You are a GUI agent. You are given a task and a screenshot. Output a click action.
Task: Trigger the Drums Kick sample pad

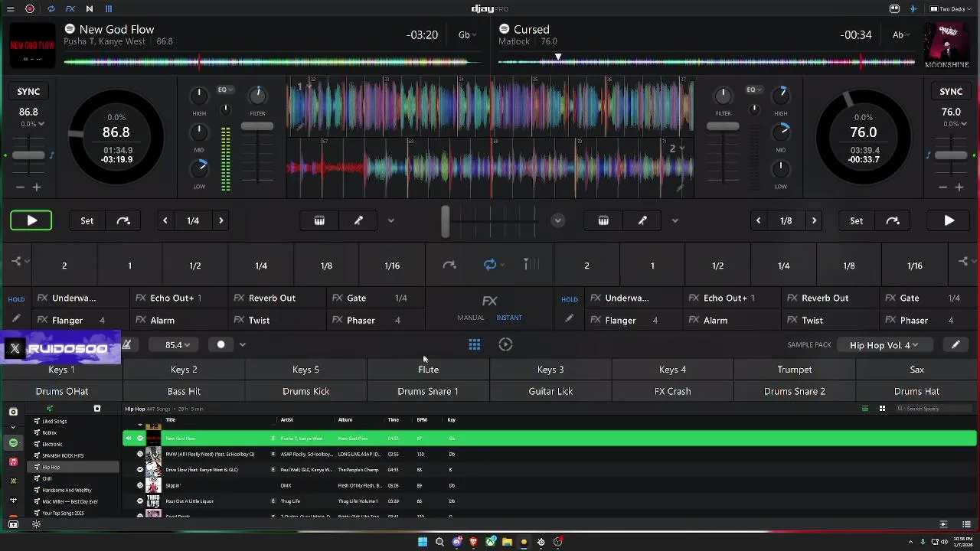[306, 391]
